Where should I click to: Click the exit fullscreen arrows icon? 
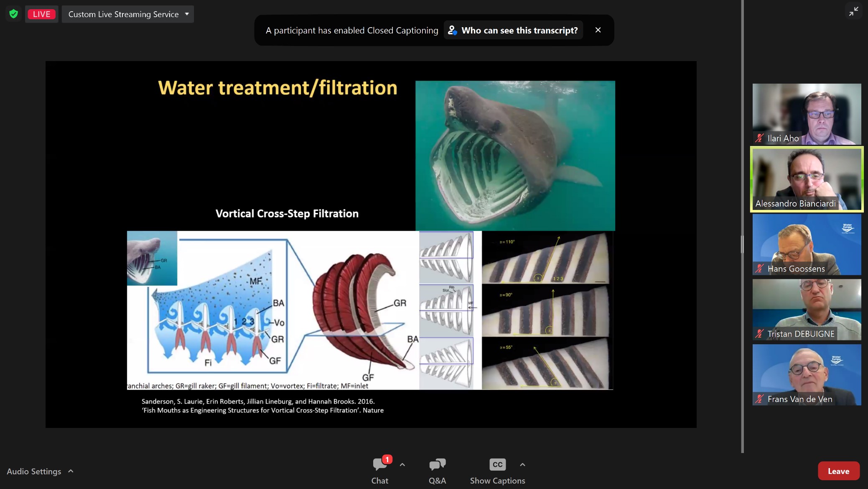(x=853, y=11)
